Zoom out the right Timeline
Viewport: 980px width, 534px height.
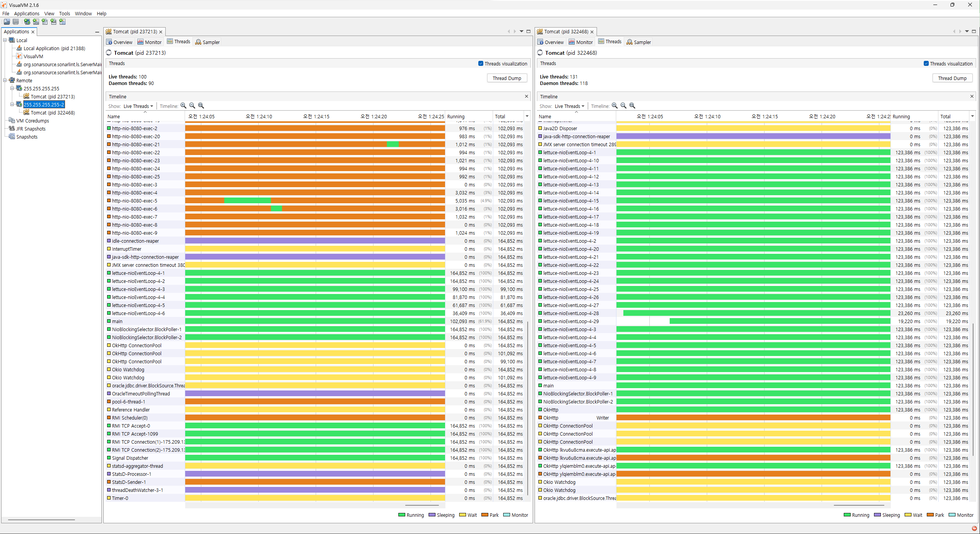(623, 106)
